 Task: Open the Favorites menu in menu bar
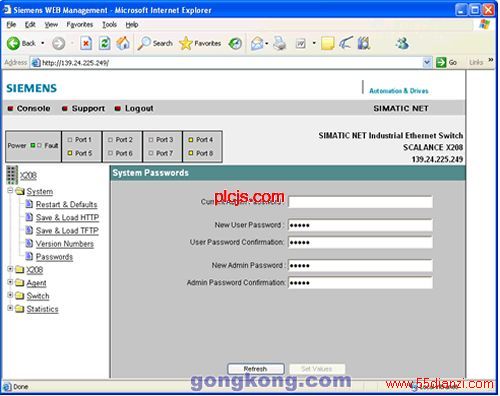80,25
